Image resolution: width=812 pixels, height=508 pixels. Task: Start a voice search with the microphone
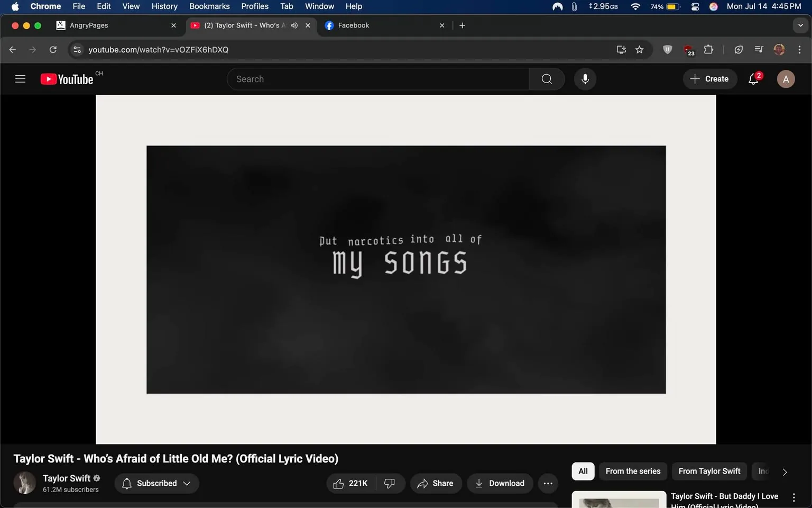[x=585, y=79]
